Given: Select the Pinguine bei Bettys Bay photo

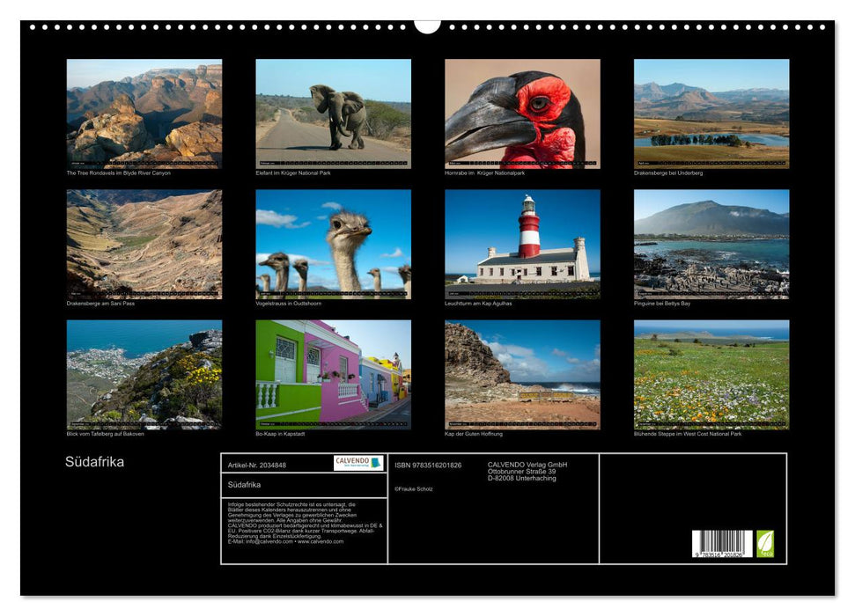Looking at the screenshot, I should [711, 244].
